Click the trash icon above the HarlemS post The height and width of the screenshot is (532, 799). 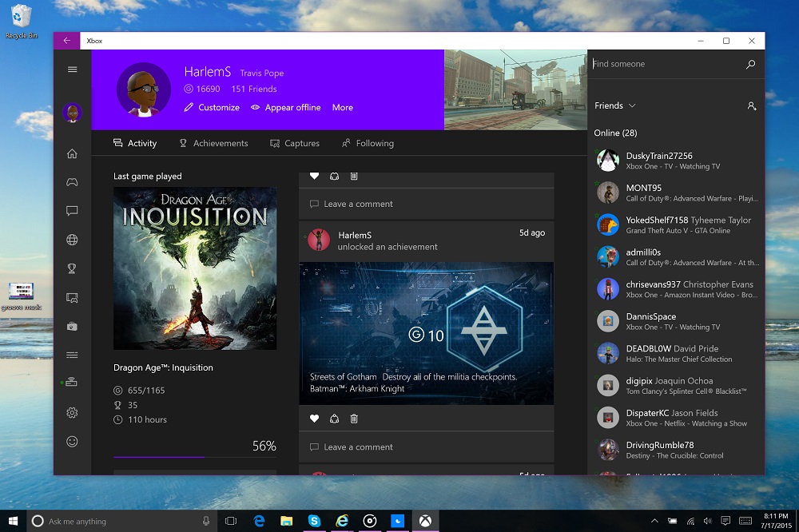[354, 177]
